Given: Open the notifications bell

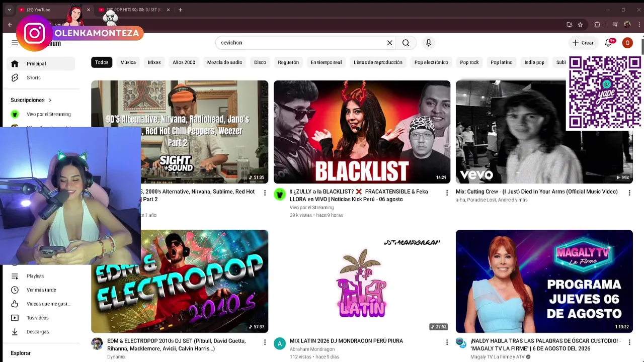Looking at the screenshot, I should tap(608, 43).
